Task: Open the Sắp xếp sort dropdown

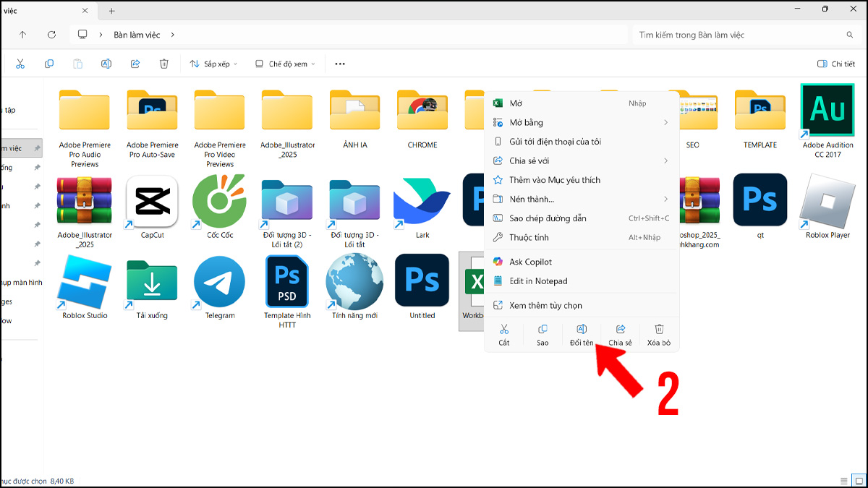Action: click(213, 64)
